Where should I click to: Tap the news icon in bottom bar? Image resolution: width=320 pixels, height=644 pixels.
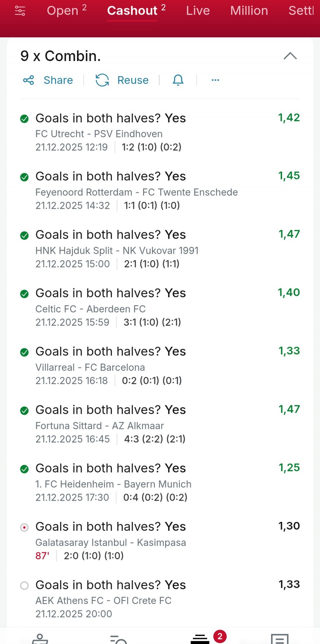coord(280,639)
